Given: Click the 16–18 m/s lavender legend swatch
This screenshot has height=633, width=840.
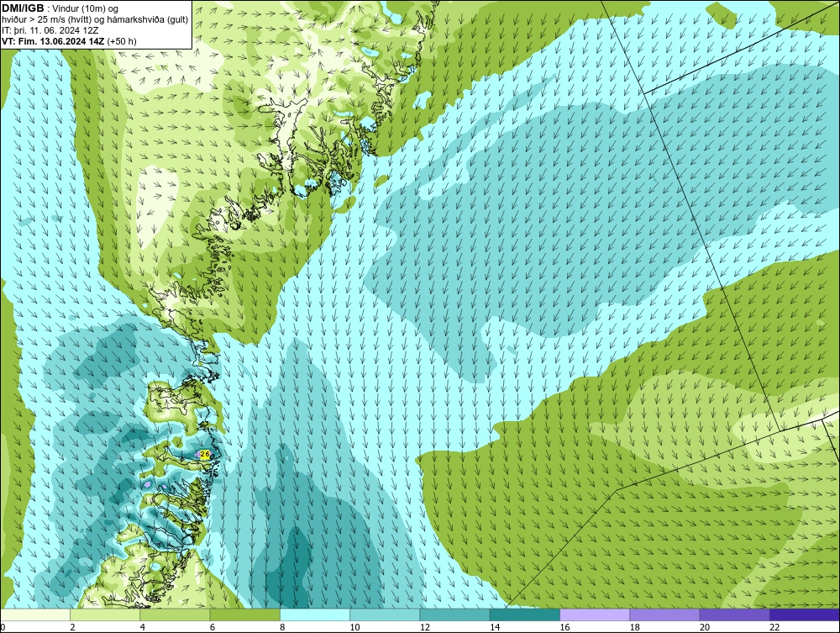Looking at the screenshot, I should (595, 615).
